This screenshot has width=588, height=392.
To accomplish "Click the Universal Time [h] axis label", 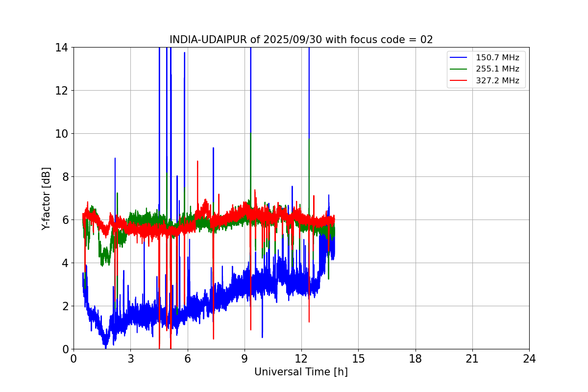I will click(x=301, y=372).
